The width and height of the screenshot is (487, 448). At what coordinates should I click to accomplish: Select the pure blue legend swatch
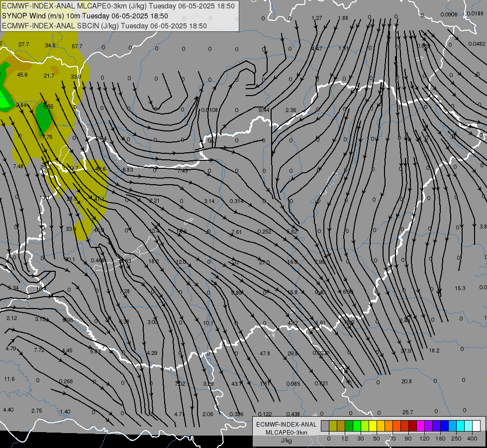(x=444, y=426)
